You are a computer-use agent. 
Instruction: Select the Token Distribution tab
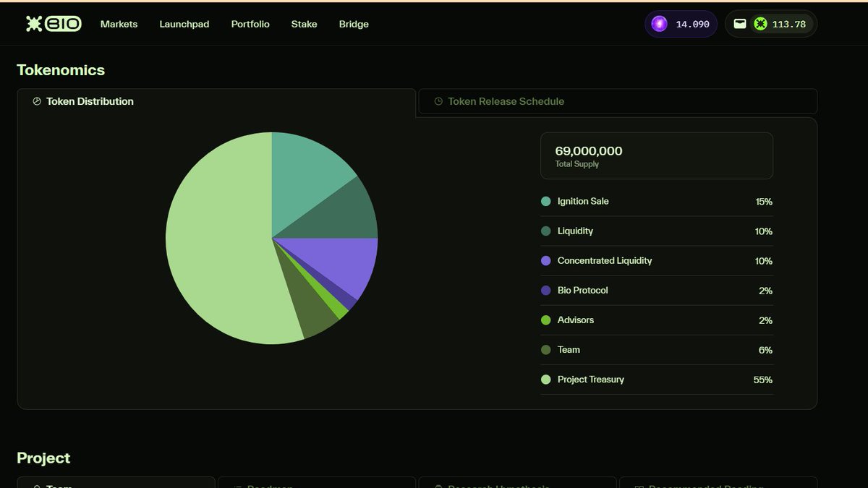pyautogui.click(x=216, y=102)
